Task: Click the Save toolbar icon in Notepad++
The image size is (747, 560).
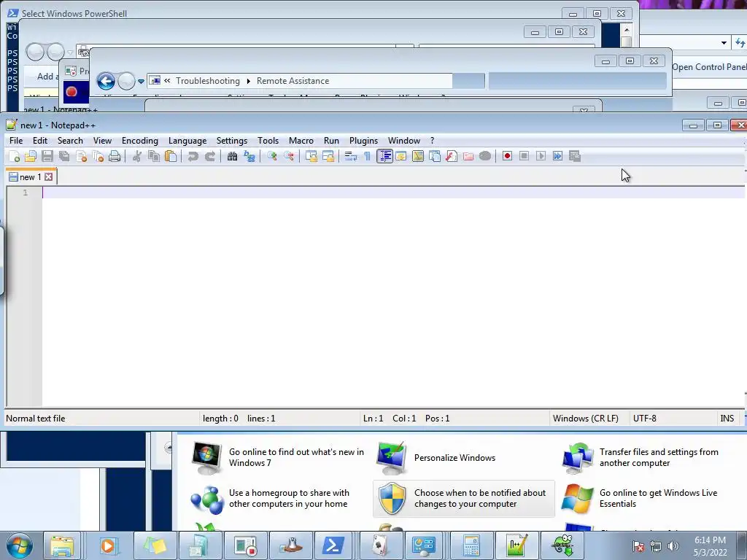Action: [47, 156]
